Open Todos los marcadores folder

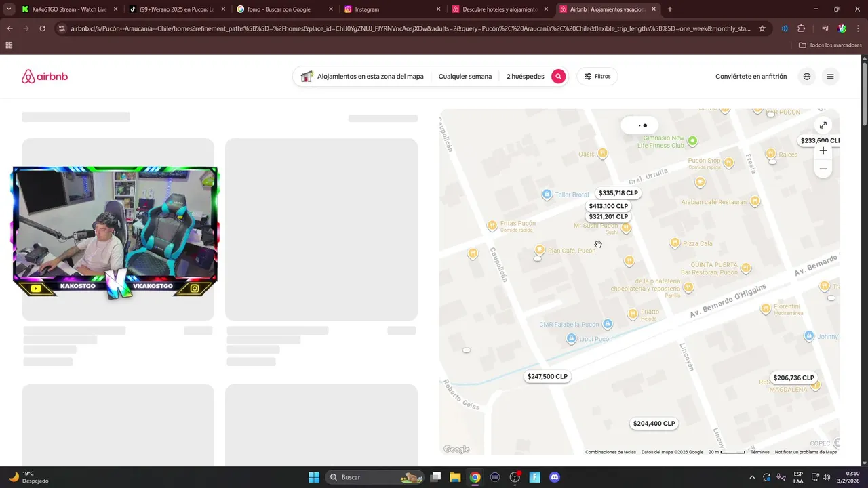click(830, 45)
